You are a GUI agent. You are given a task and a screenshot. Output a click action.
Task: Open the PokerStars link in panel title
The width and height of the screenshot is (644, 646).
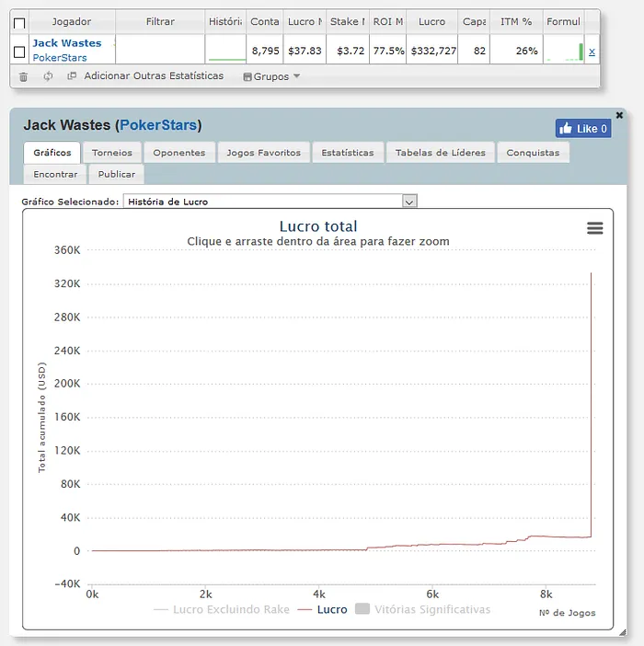click(159, 125)
